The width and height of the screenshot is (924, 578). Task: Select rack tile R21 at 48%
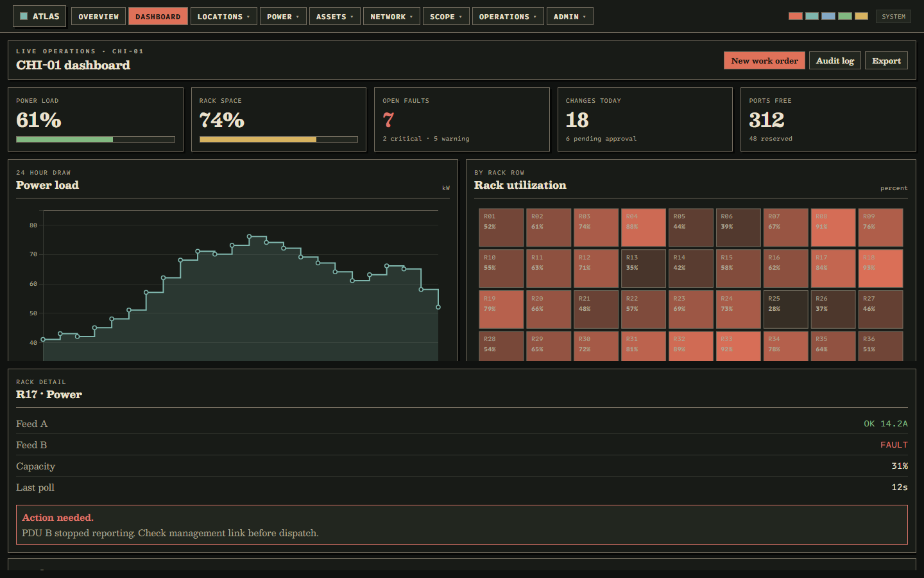596,310
